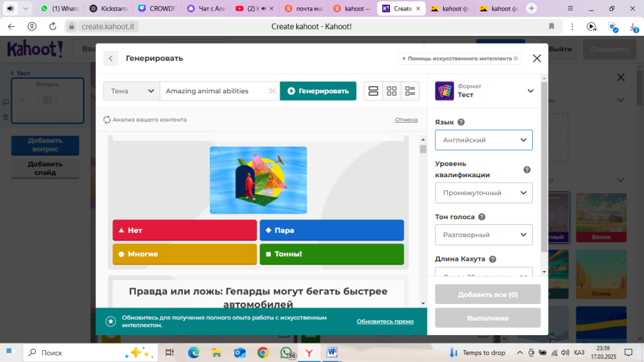Select the red Нет answer
The height and width of the screenshot is (362, 644).
coord(184,230)
